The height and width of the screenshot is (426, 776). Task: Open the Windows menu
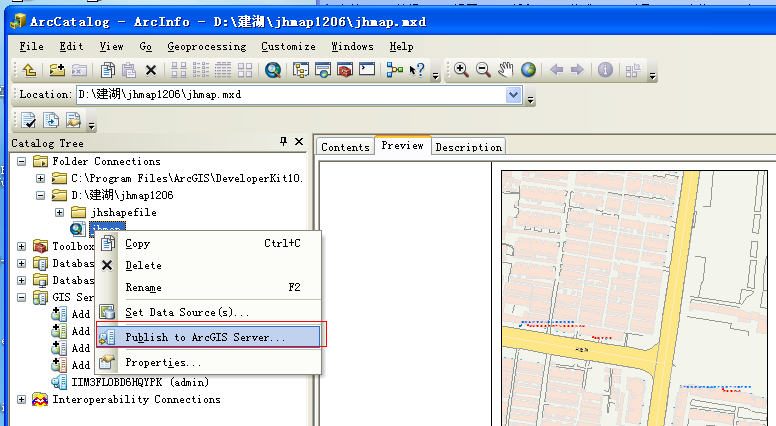pyautogui.click(x=352, y=47)
